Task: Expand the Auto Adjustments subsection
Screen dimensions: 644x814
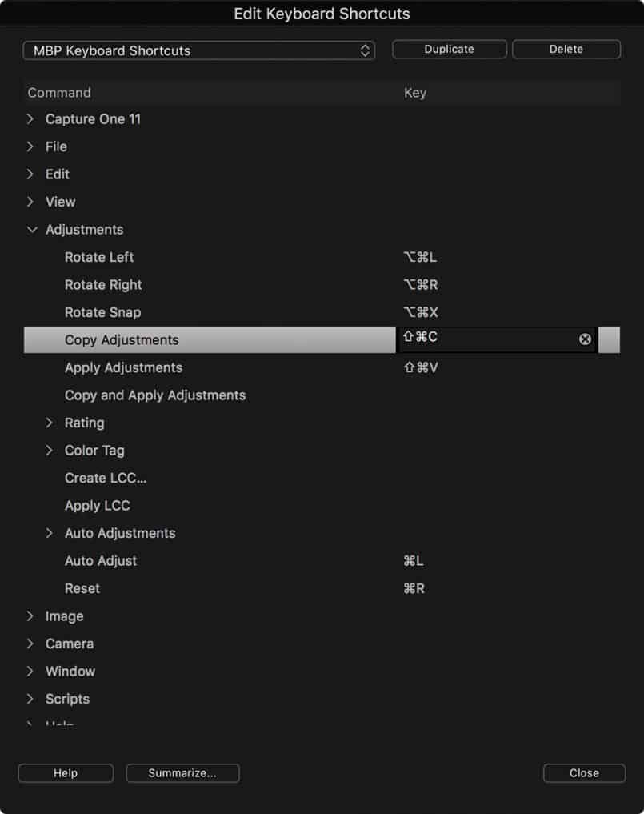Action: tap(49, 533)
